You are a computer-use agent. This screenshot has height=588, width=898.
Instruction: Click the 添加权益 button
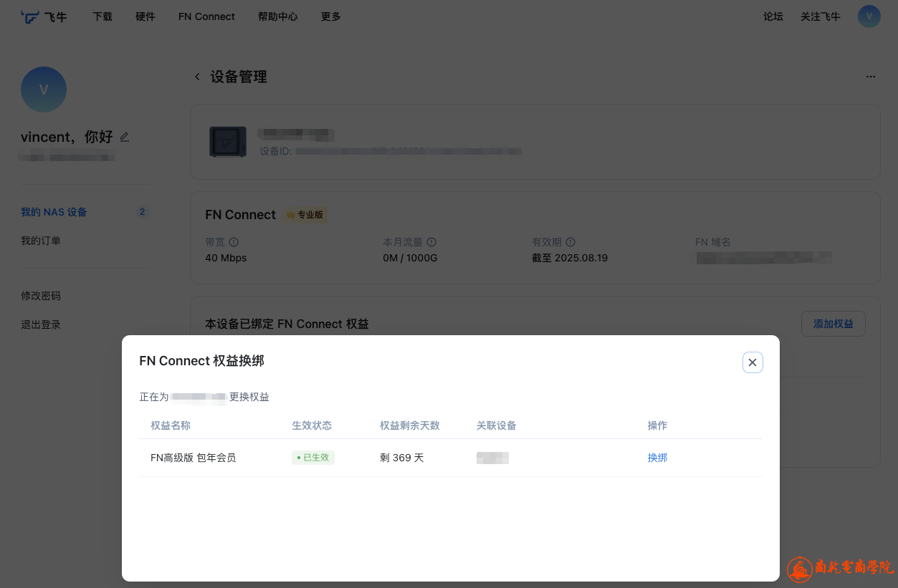point(833,324)
